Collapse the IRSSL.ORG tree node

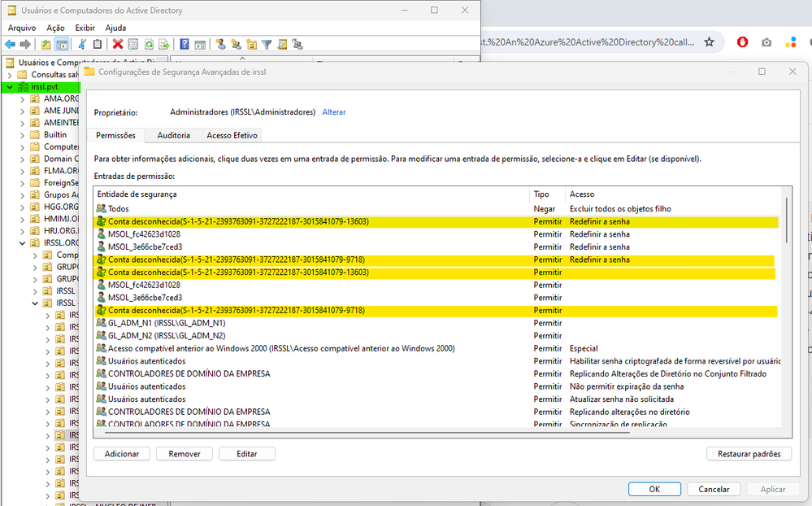[22, 243]
